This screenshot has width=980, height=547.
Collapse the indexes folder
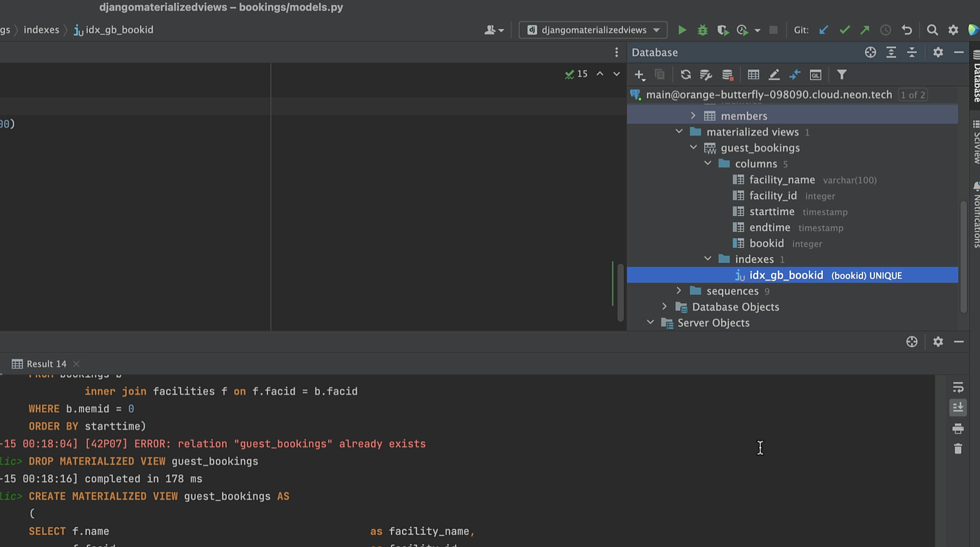click(x=708, y=259)
